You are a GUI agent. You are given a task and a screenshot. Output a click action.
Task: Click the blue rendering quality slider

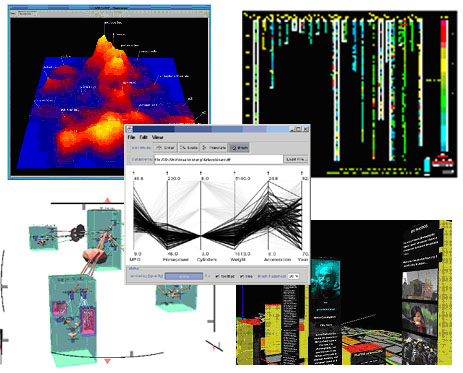coord(184,276)
